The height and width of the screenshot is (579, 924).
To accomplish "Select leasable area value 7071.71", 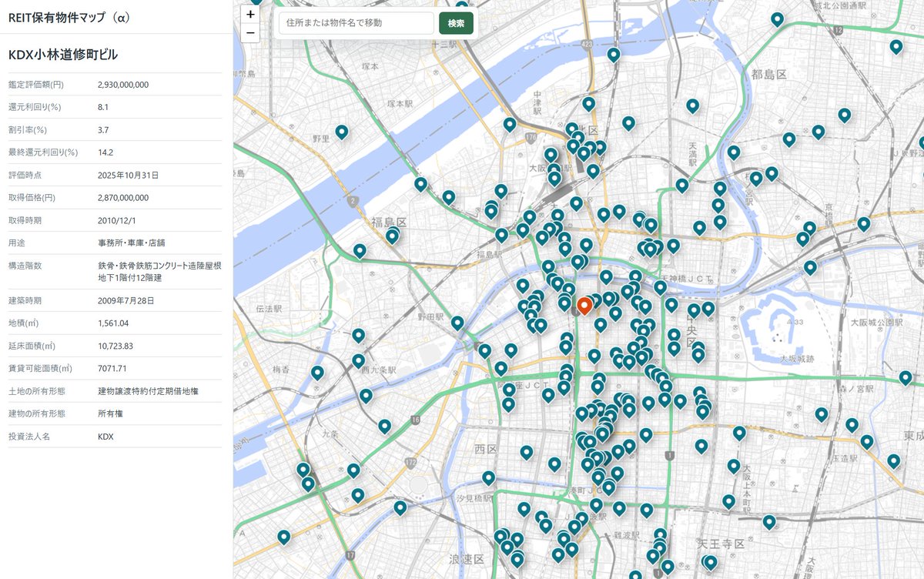I will 112,368.
